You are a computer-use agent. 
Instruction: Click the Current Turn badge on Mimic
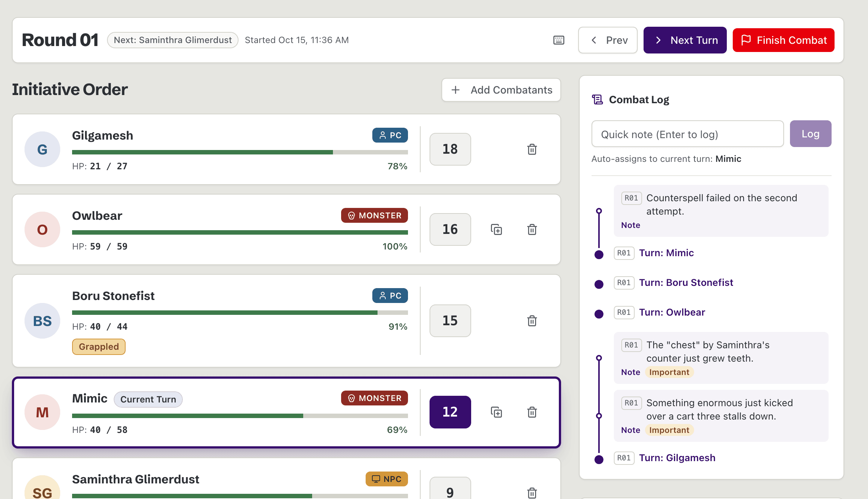tap(148, 399)
